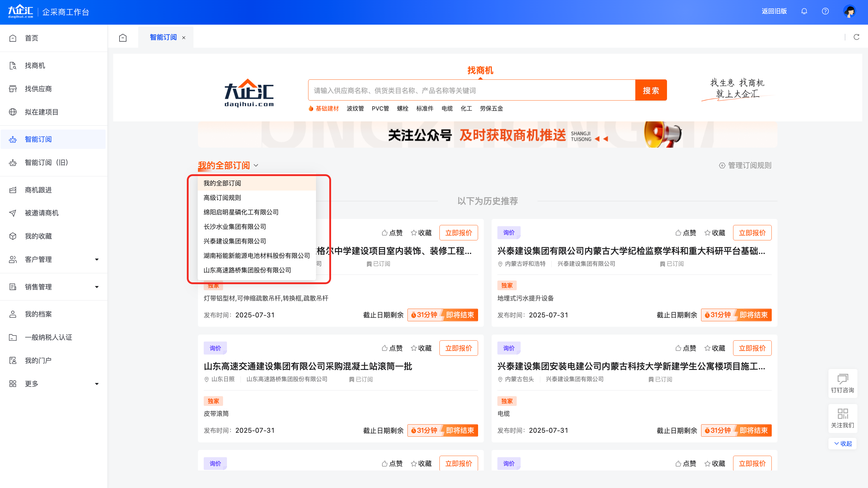Screen dimensions: 868x488
Task: Click the 大企汇 daqihui.com header logo
Action: click(20, 11)
